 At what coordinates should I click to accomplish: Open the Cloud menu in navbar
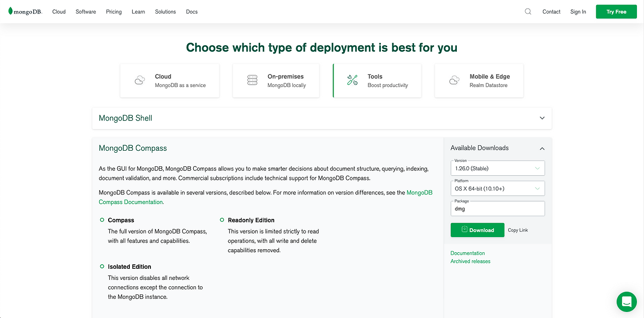click(x=59, y=12)
